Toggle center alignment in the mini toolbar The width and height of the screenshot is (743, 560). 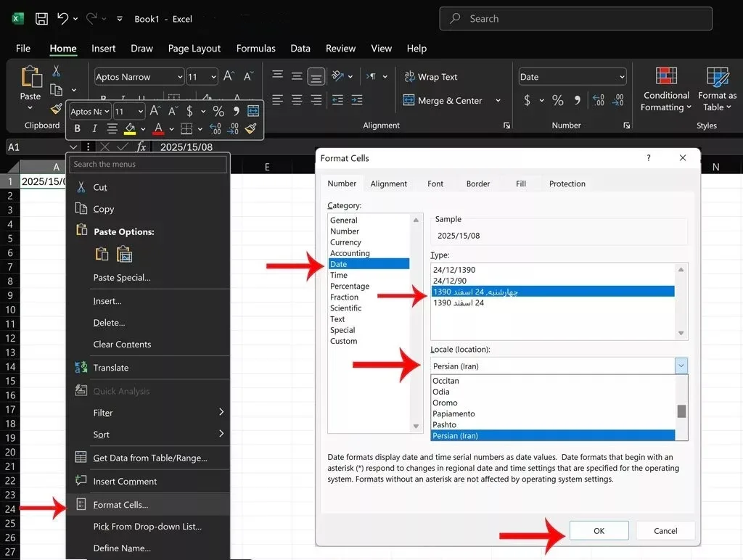[112, 128]
